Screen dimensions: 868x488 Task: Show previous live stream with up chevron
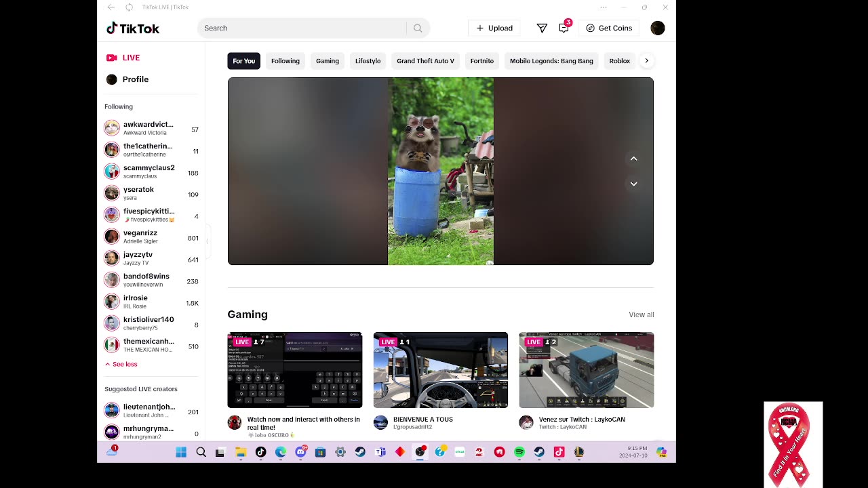[x=633, y=159]
